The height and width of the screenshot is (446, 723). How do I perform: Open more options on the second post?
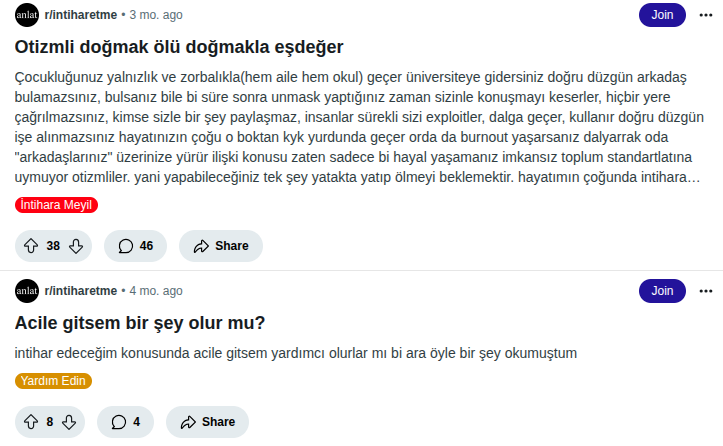(x=705, y=290)
